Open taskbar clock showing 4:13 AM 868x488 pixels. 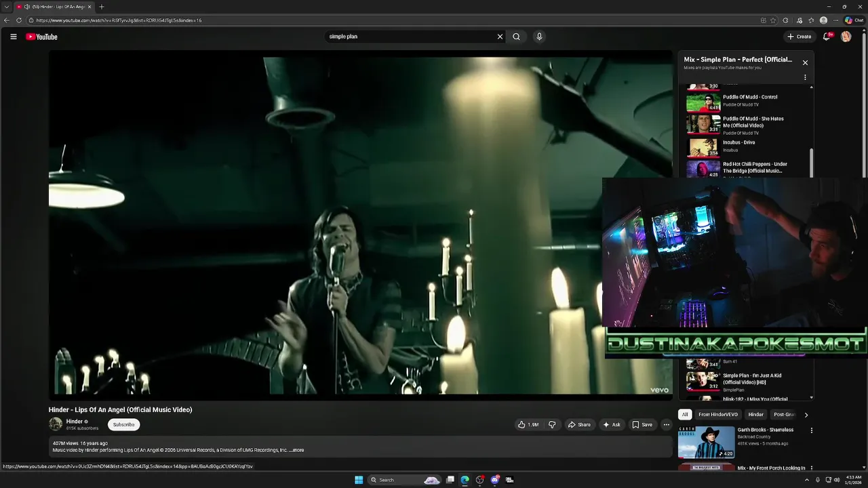coord(852,480)
